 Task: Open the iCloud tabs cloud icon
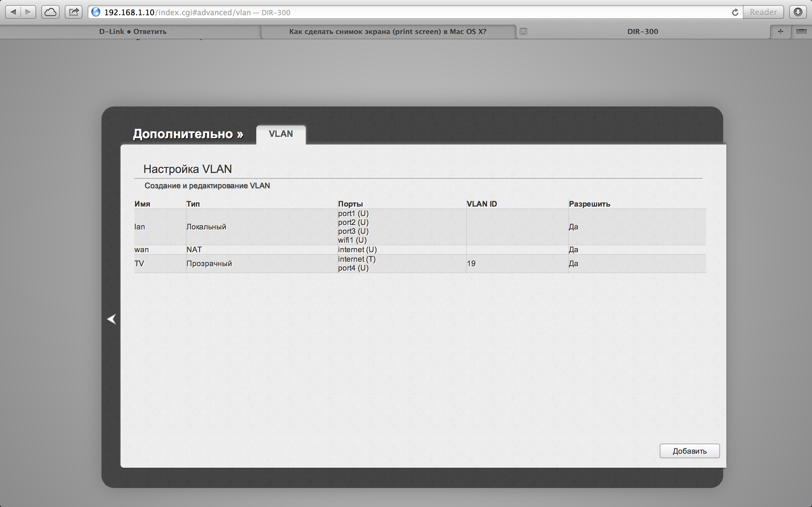point(50,12)
